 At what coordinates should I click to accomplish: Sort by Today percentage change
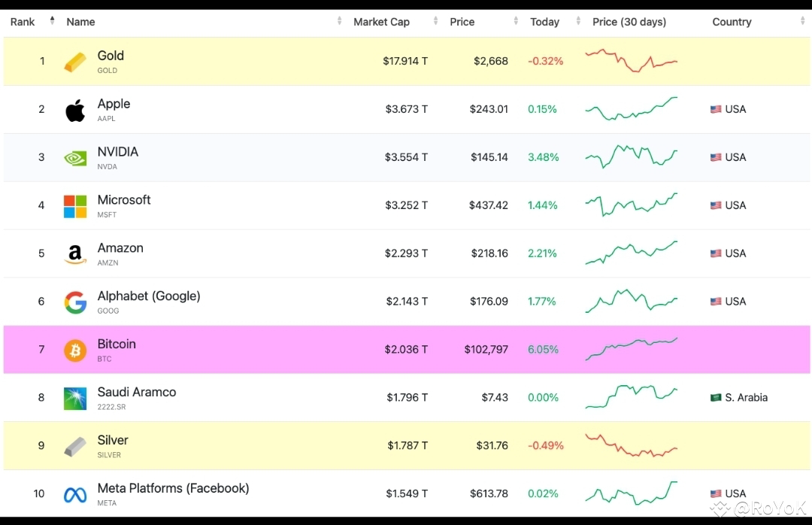point(545,22)
